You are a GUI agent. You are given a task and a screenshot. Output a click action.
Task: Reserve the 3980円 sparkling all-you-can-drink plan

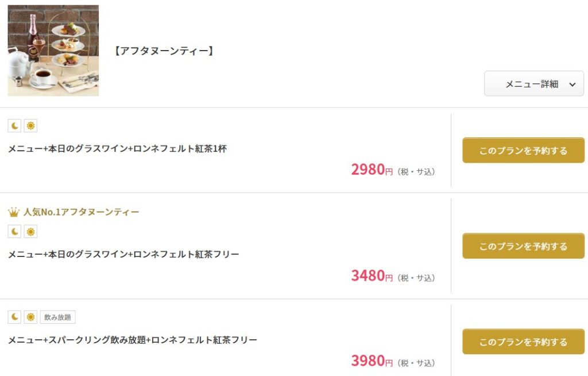point(523,342)
